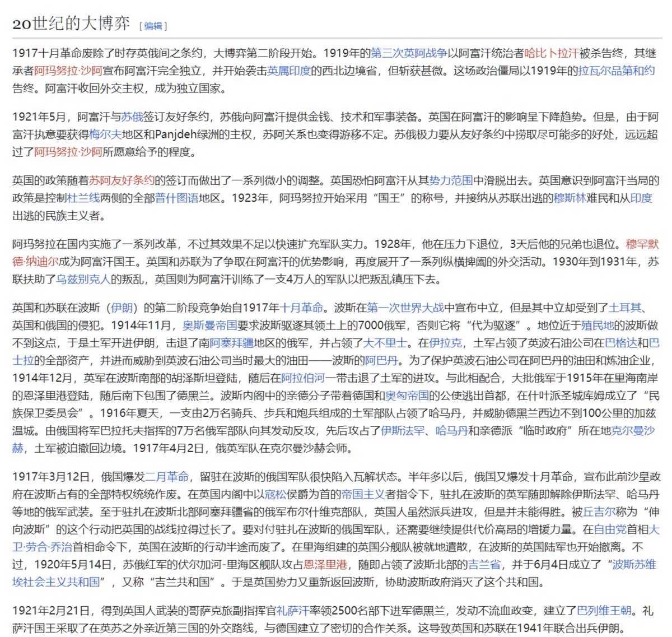Follow the 英属印度 link
The image size is (672, 637).
click(289, 71)
